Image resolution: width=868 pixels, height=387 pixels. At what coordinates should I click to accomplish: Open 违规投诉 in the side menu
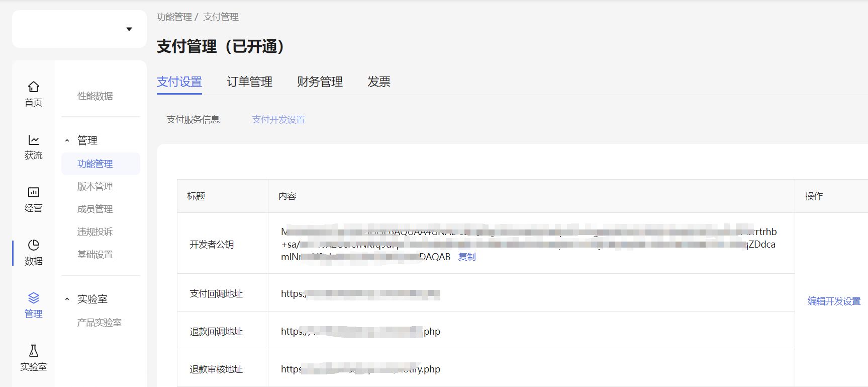tap(95, 231)
